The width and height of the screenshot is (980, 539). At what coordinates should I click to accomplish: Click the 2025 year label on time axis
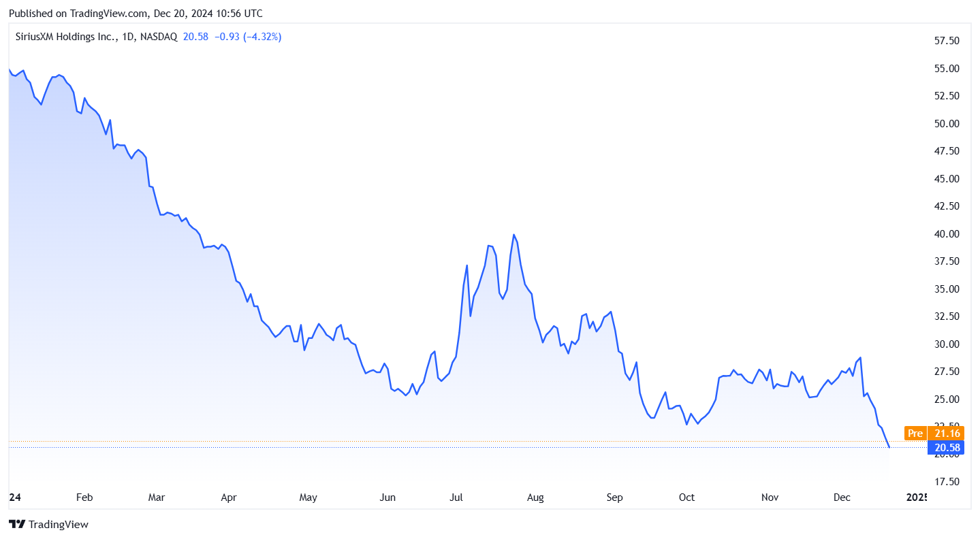tap(916, 497)
